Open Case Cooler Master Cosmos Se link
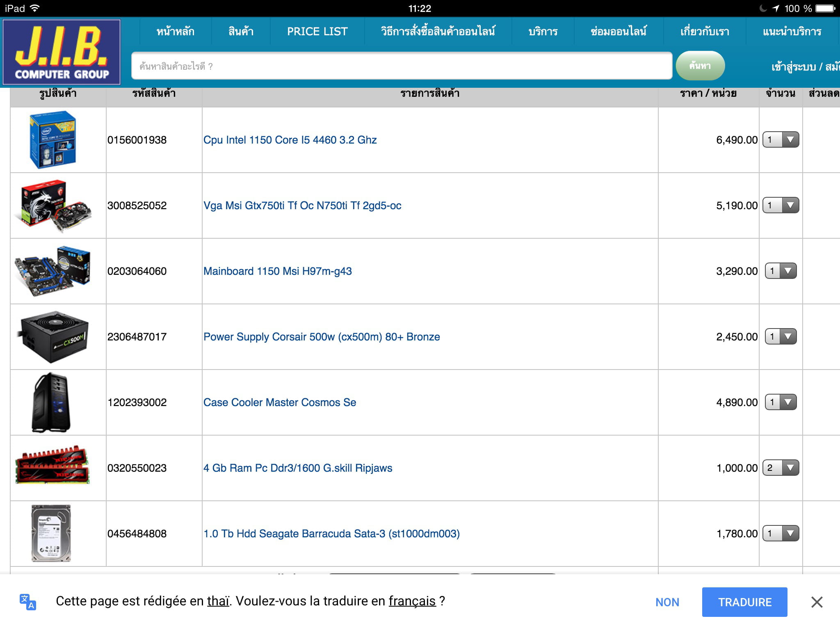Image resolution: width=840 pixels, height=630 pixels. (x=280, y=402)
